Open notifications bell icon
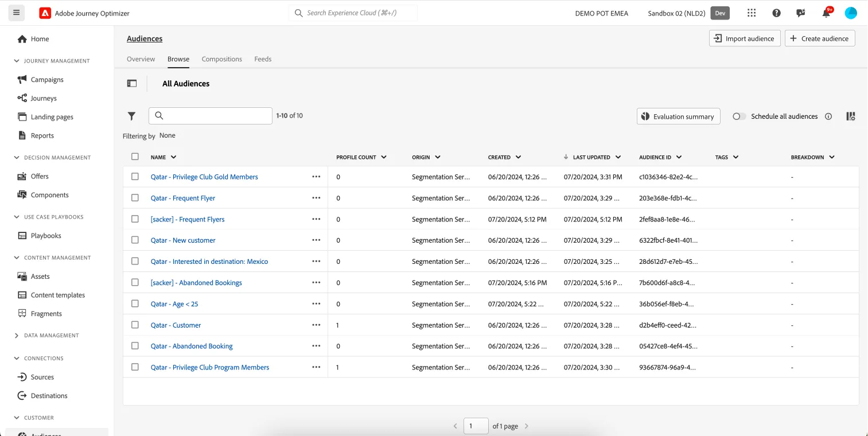The width and height of the screenshot is (868, 436). (x=826, y=13)
